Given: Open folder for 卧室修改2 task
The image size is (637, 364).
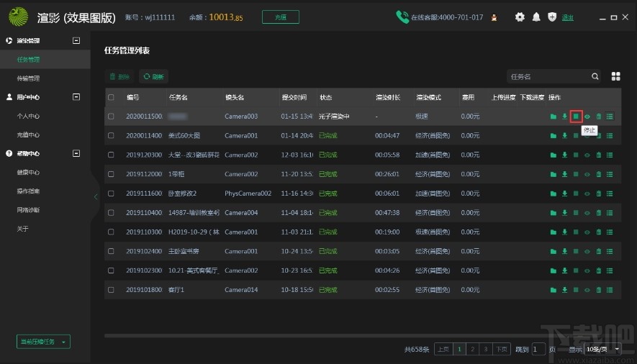Looking at the screenshot, I should point(553,194).
